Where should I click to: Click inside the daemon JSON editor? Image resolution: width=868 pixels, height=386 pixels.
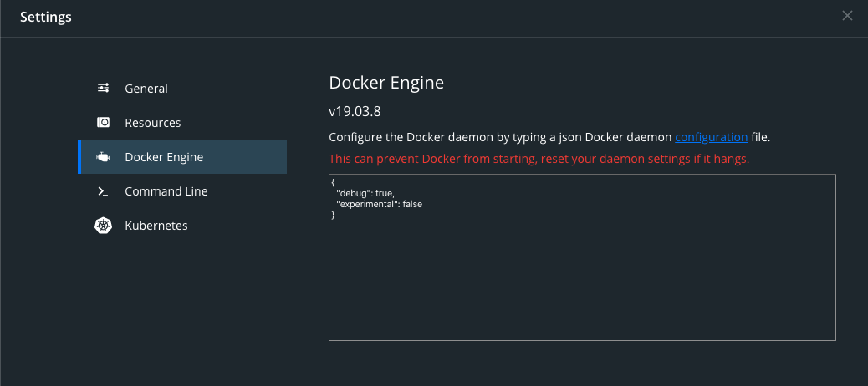[582, 257]
